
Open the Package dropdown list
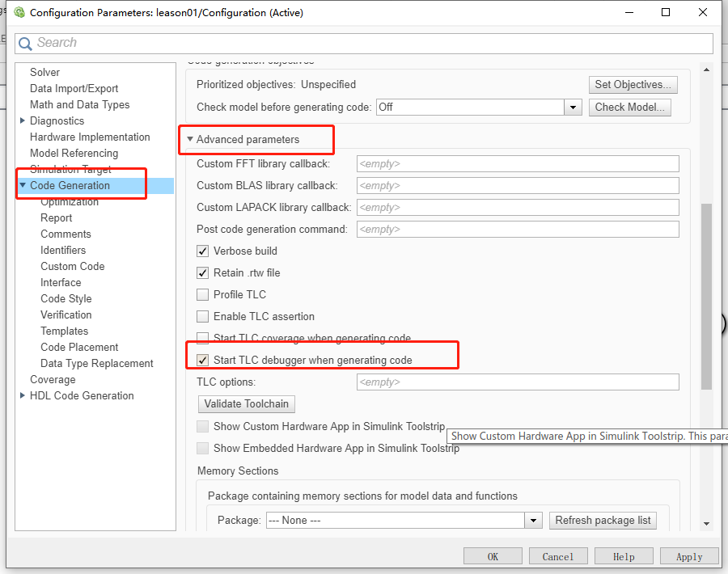click(534, 521)
